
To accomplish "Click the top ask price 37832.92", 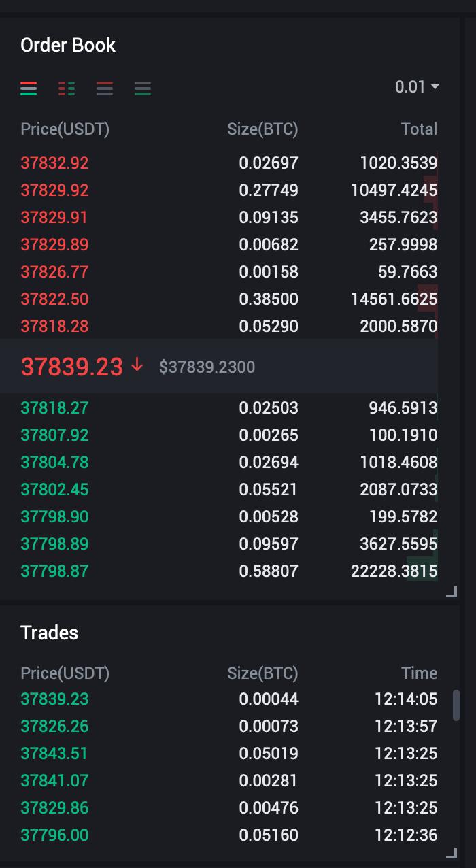I will (54, 163).
